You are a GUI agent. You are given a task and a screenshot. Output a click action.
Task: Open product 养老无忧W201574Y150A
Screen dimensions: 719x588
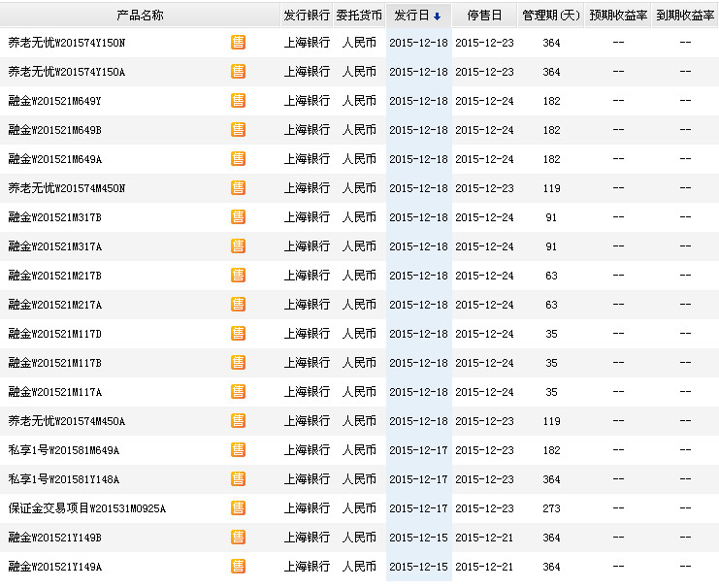67,72
